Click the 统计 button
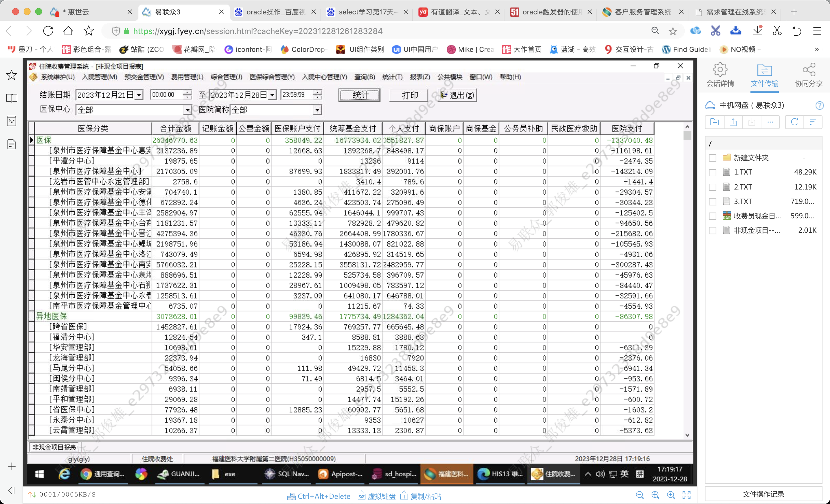 pyautogui.click(x=359, y=95)
